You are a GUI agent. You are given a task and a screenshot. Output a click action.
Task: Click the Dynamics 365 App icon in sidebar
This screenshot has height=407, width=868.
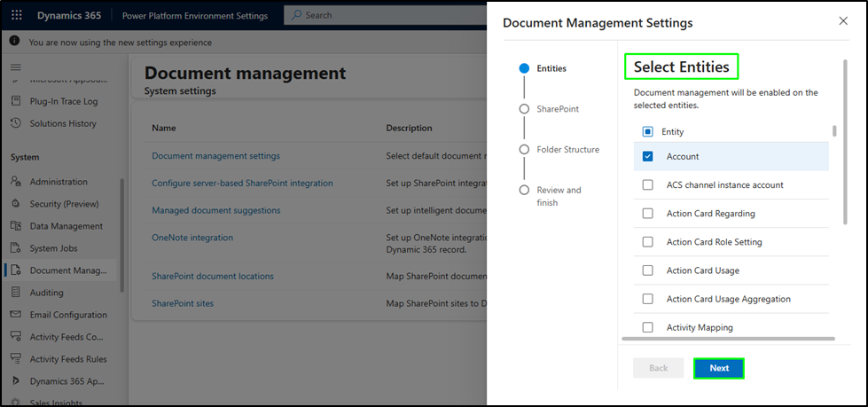(16, 381)
